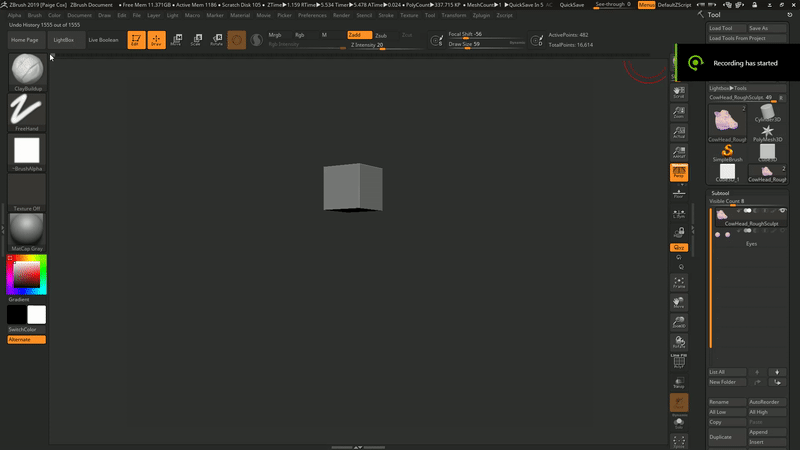Toggle the Alternate color button
The width and height of the screenshot is (800, 450).
coord(27,340)
